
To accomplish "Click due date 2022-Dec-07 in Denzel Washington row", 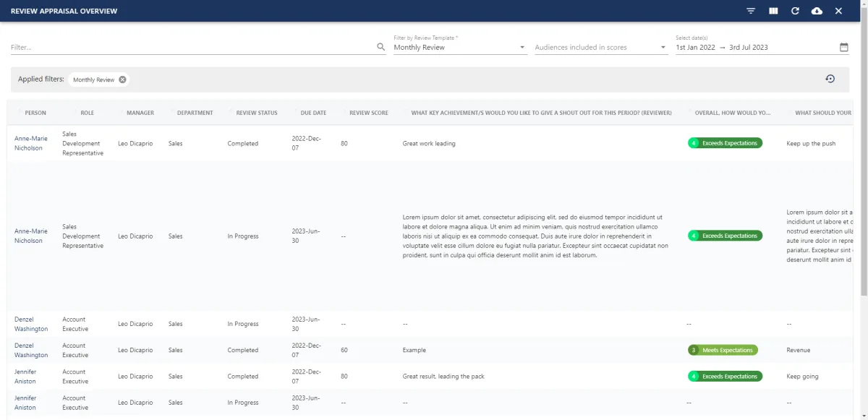I will pyautogui.click(x=307, y=350).
